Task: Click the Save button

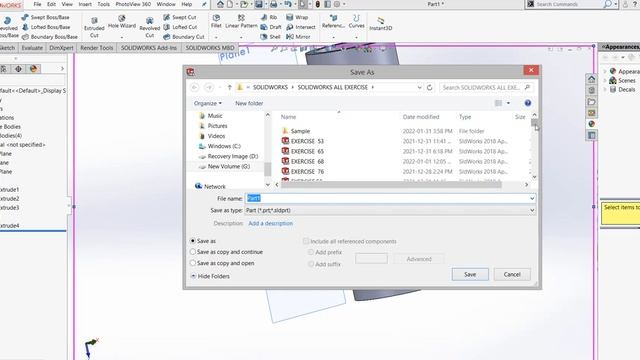Action: click(x=470, y=274)
